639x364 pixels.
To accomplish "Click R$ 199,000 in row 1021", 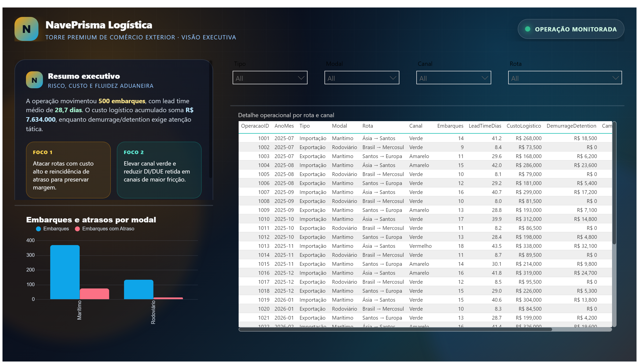I will [x=528, y=318].
